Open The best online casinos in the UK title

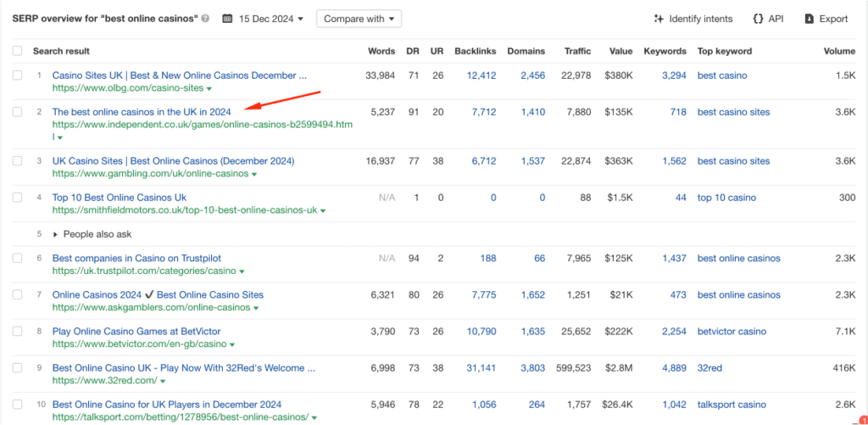(142, 112)
